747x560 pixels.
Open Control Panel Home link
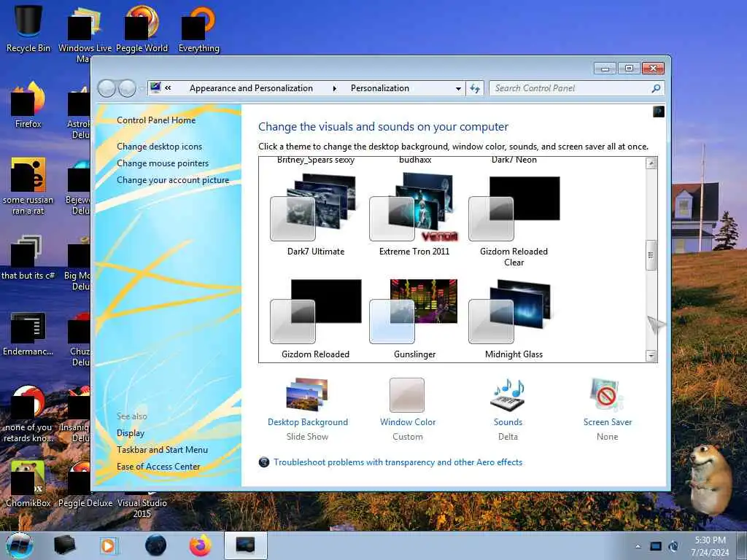point(156,120)
